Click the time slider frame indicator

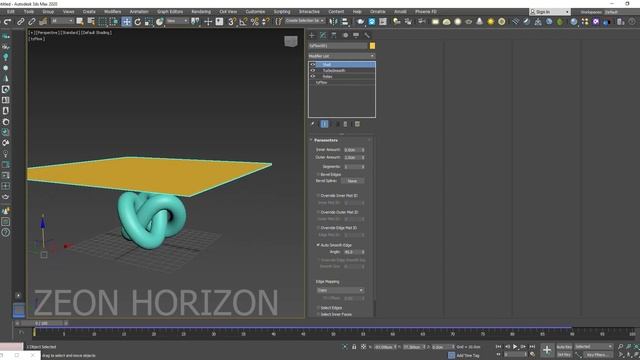pos(41,323)
